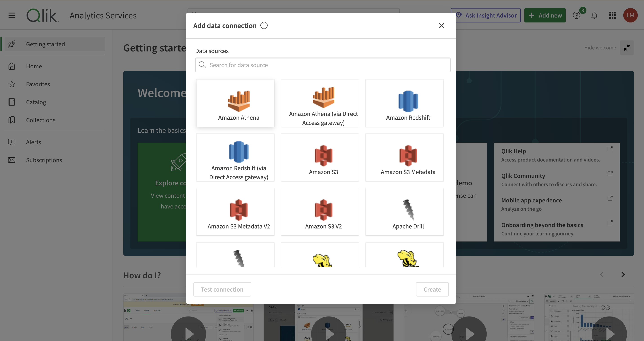Select Amazon Redshift via Direct Access gateway
644x341 pixels.
235,157
